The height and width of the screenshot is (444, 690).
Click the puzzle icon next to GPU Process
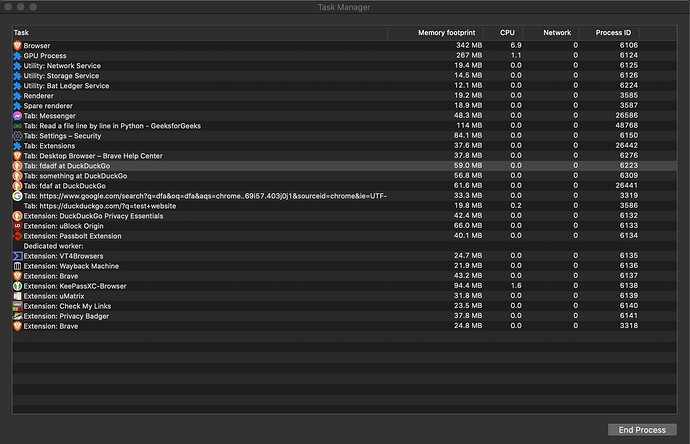click(x=17, y=55)
